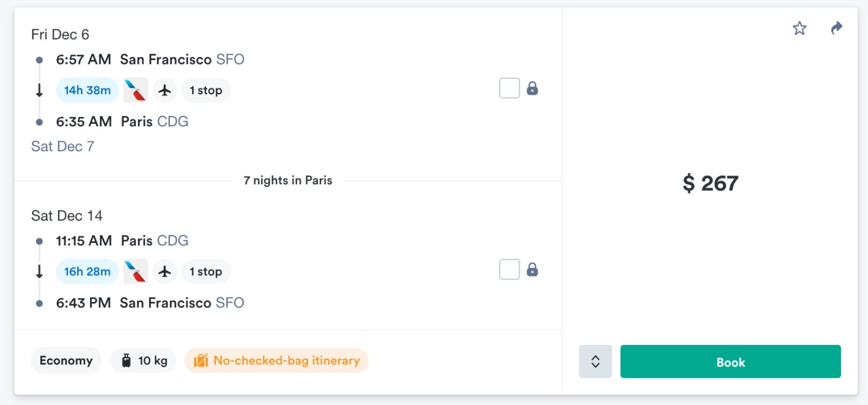This screenshot has width=868, height=405.
Task: Click the outbound flight airplane icon
Action: 165,90
